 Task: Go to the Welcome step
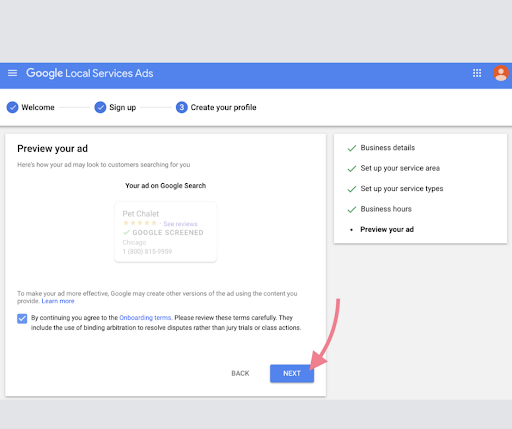[x=38, y=107]
